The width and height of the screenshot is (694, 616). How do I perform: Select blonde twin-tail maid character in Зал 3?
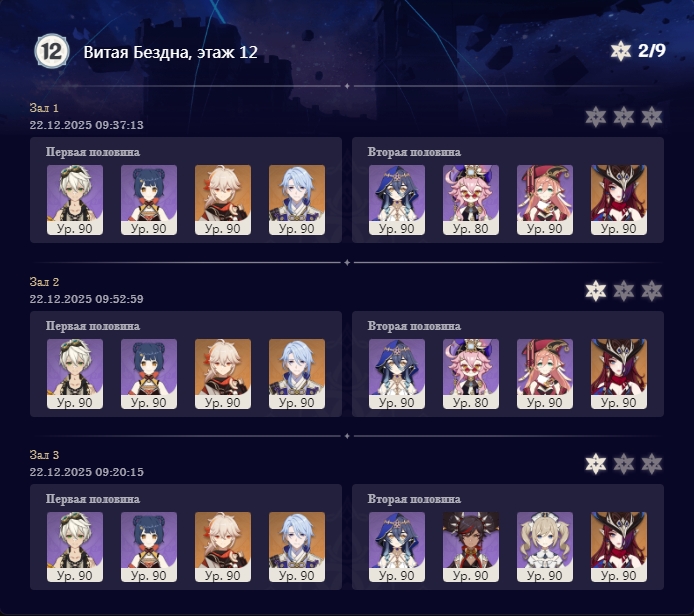pyautogui.click(x=545, y=547)
